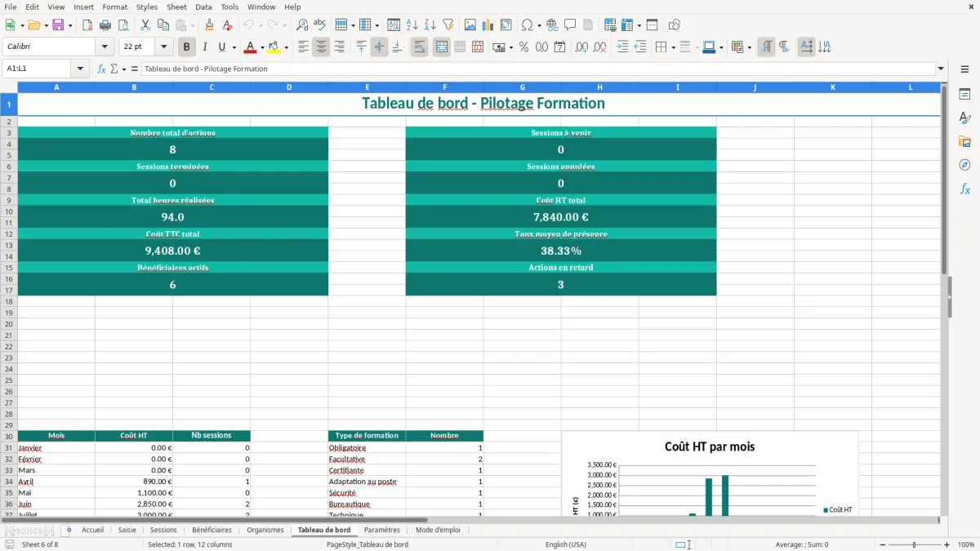Insert a special character (Omega)
The width and height of the screenshot is (980, 551).
click(528, 25)
